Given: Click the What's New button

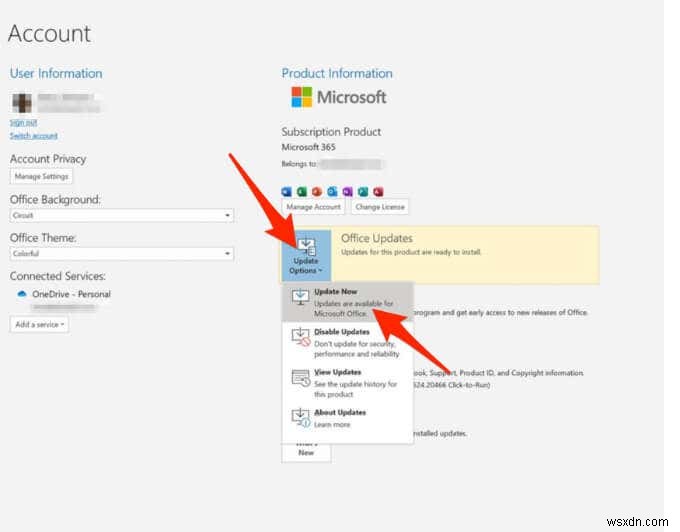Looking at the screenshot, I should [x=306, y=451].
